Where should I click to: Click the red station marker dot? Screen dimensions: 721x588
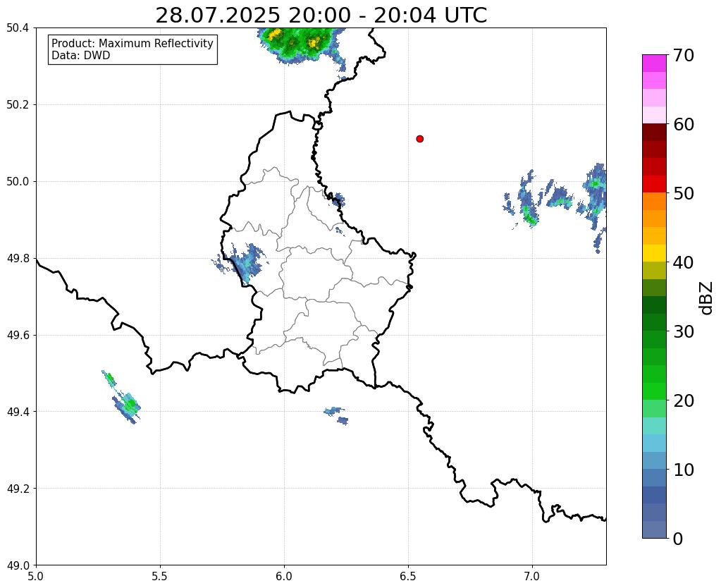point(419,138)
